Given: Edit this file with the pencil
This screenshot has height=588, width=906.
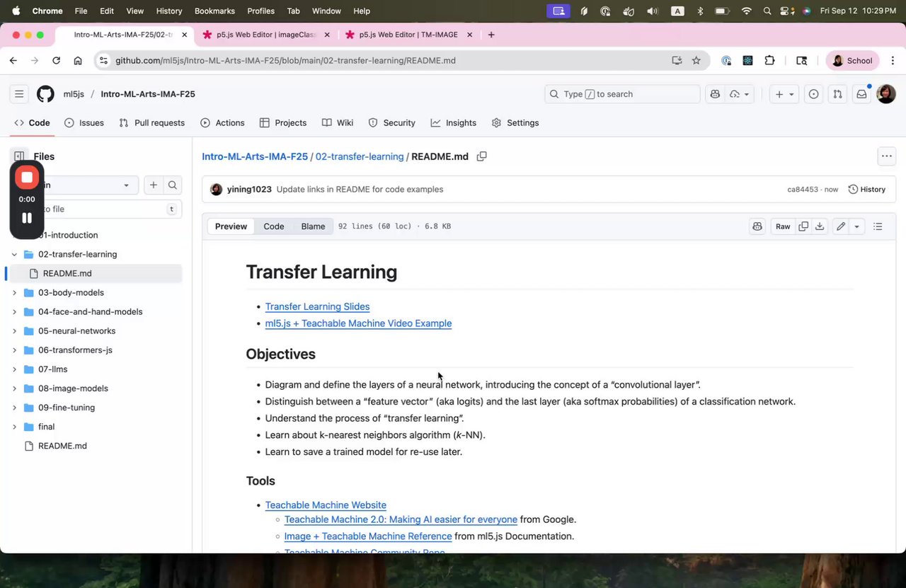Looking at the screenshot, I should [x=841, y=226].
